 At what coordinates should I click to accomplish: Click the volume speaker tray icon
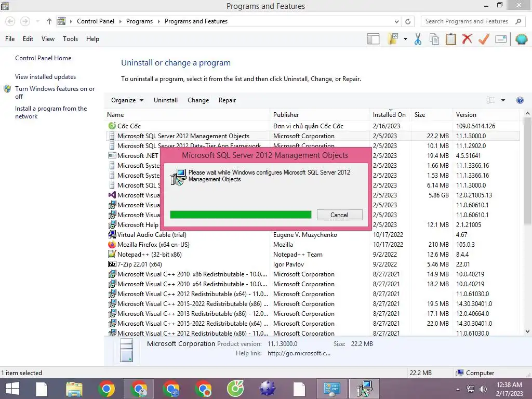coord(483,389)
